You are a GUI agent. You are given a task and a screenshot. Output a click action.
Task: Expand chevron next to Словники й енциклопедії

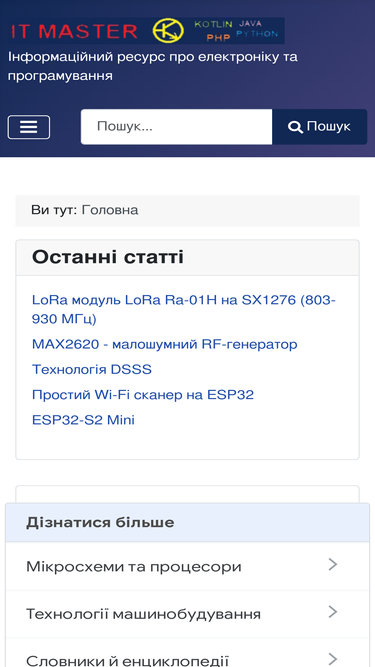coord(333,659)
